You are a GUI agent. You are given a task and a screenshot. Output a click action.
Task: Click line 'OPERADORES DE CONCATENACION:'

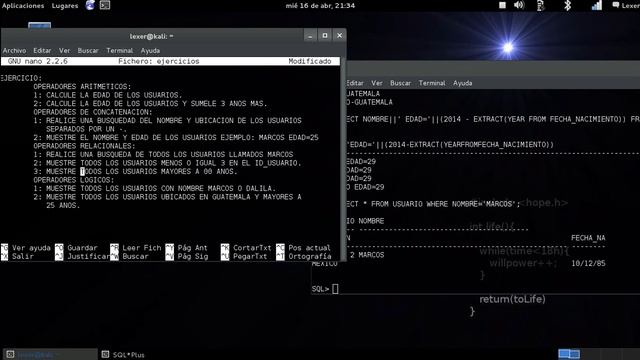[x=93, y=112]
